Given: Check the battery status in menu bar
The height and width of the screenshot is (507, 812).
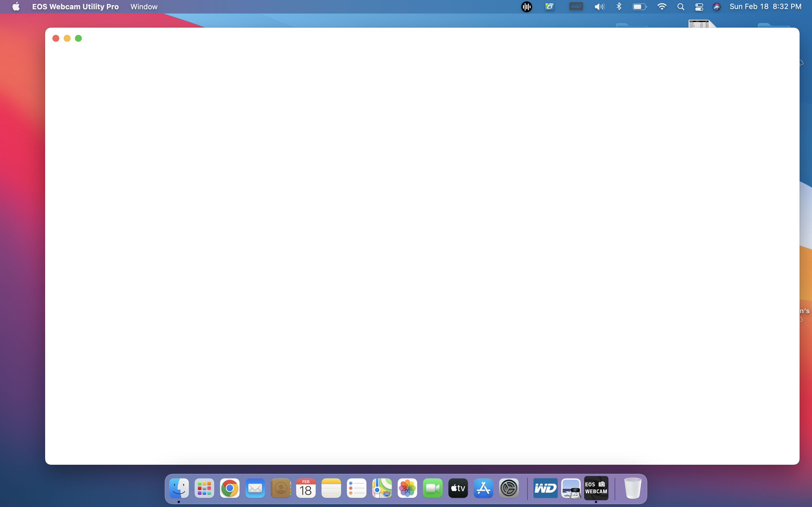Looking at the screenshot, I should 639,6.
